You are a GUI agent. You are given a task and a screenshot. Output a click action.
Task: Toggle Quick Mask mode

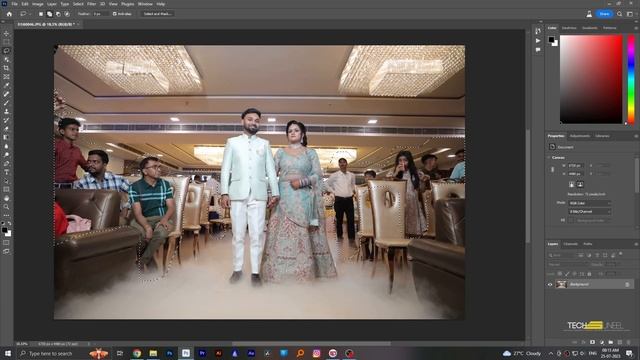(x=6, y=243)
